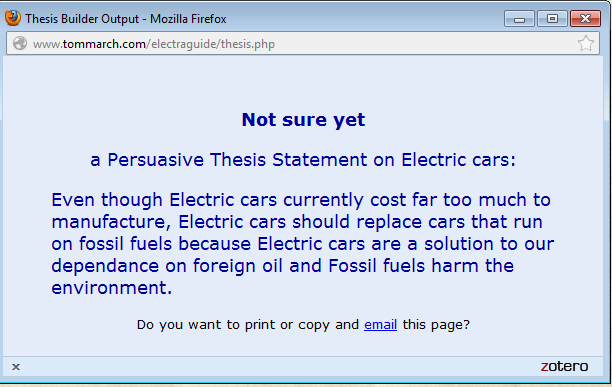Image resolution: width=612 pixels, height=387 pixels.
Task: Bookmark this page with the star icon
Action: (x=585, y=43)
